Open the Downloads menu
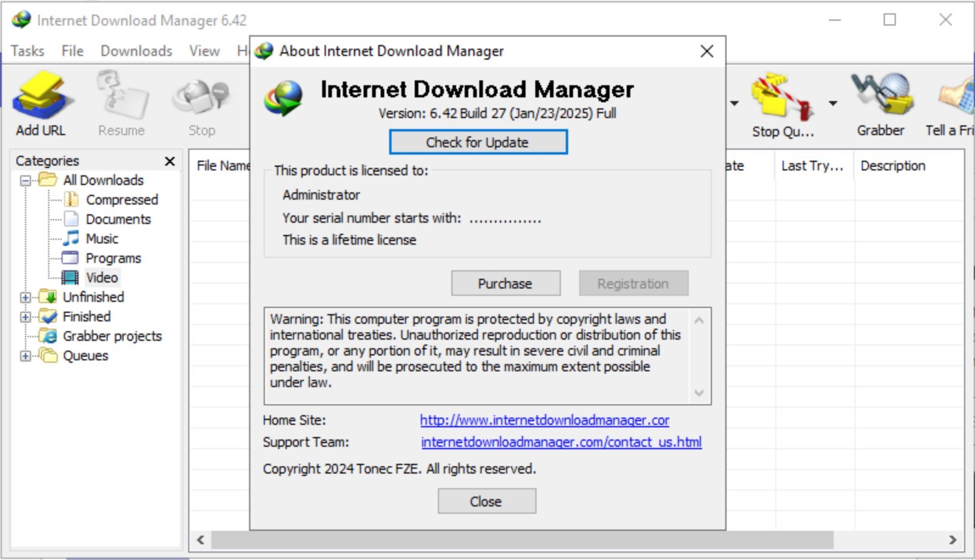The height and width of the screenshot is (560, 975). point(136,51)
